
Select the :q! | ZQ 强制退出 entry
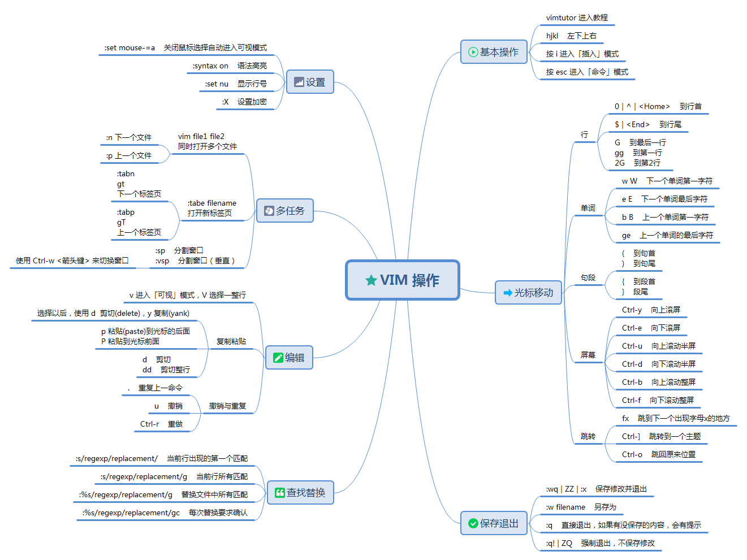[601, 543]
